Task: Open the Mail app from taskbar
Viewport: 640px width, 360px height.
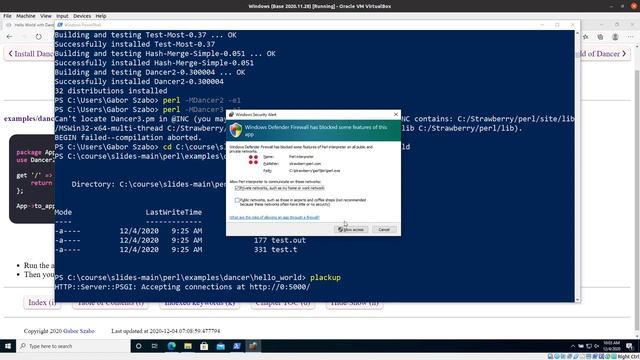Action: coord(220,346)
